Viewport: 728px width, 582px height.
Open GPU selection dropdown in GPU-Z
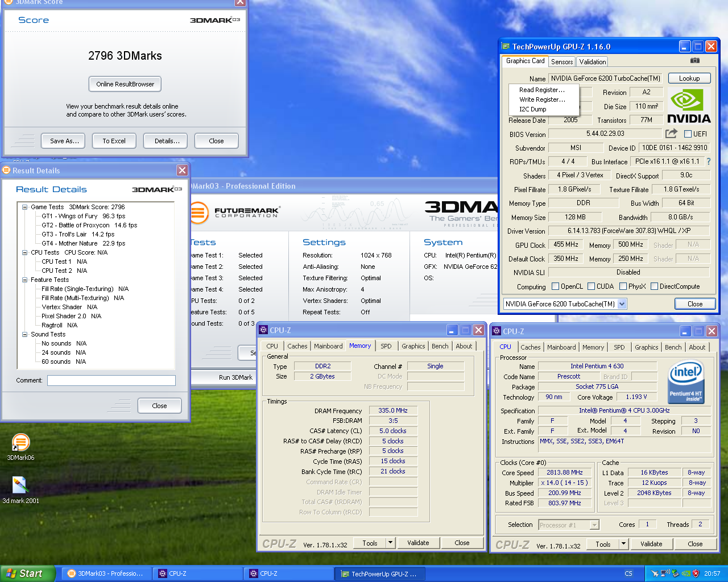[x=622, y=304]
